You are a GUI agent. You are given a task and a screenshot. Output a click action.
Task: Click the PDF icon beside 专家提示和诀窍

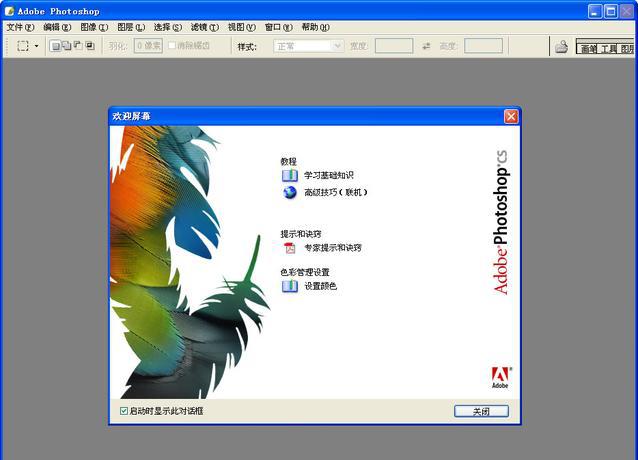[290, 248]
